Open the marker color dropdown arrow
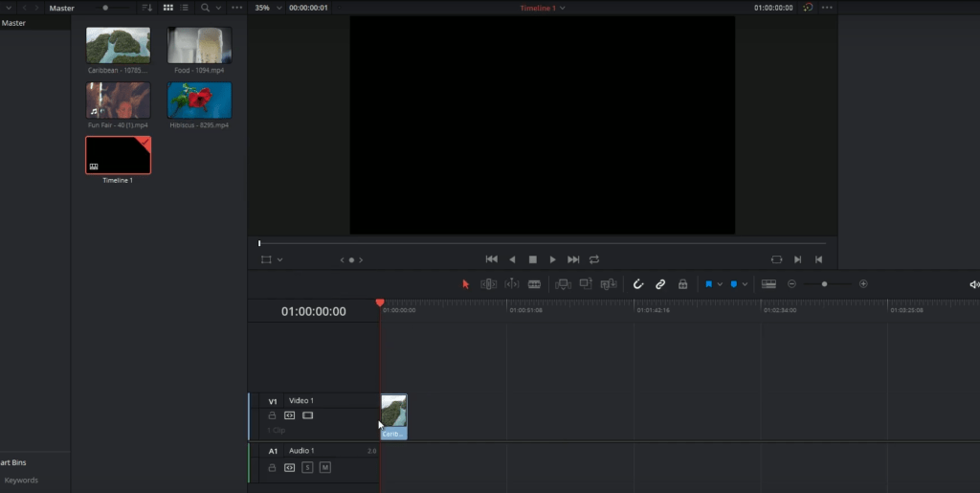This screenshot has height=493, width=980. (x=745, y=284)
